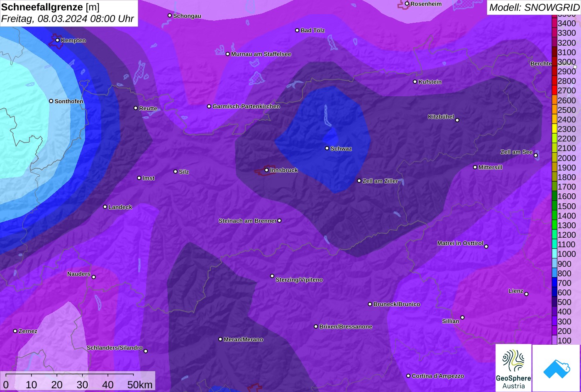Click the 3400 legend value
Viewport: 581px width, 392px height.
pos(567,24)
